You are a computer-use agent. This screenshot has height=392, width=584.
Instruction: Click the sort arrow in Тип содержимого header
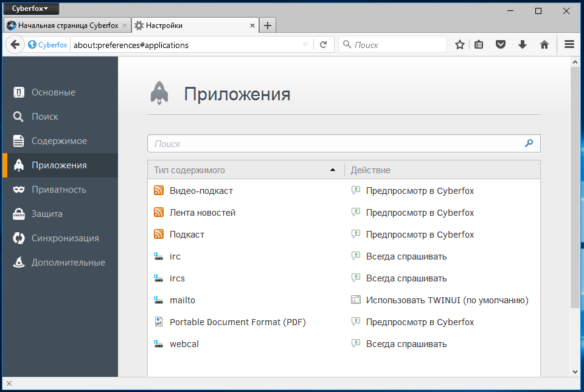point(333,170)
